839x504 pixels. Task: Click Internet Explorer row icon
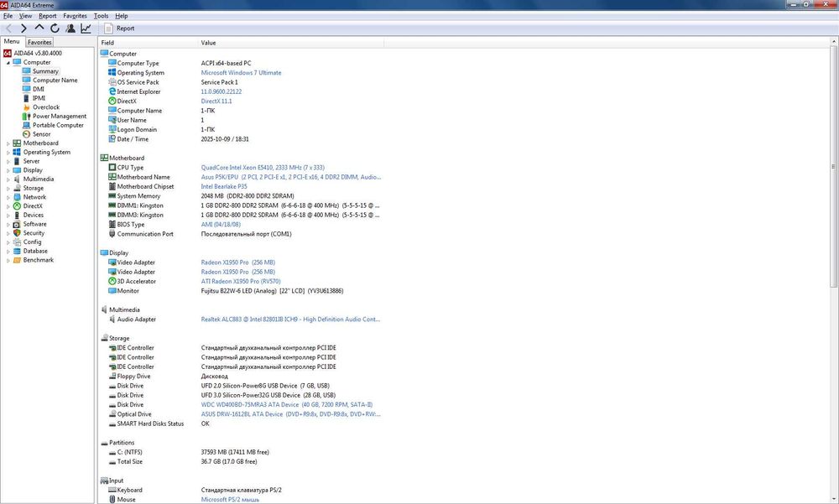(x=112, y=91)
